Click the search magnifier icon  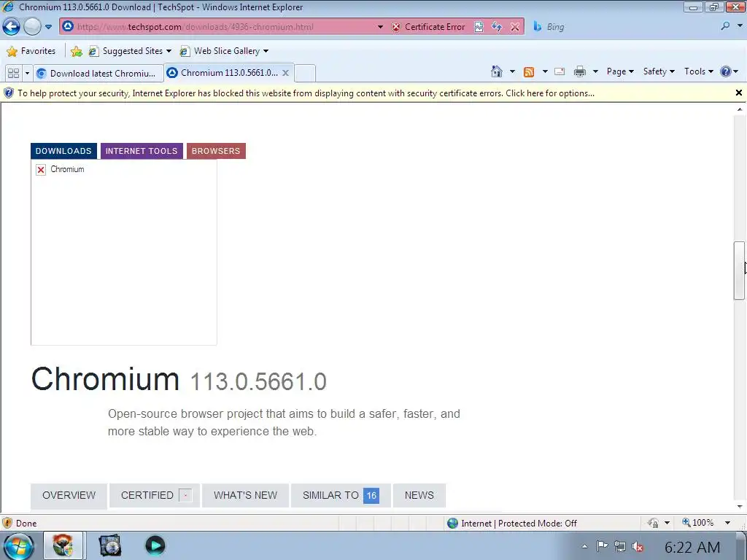(x=725, y=26)
